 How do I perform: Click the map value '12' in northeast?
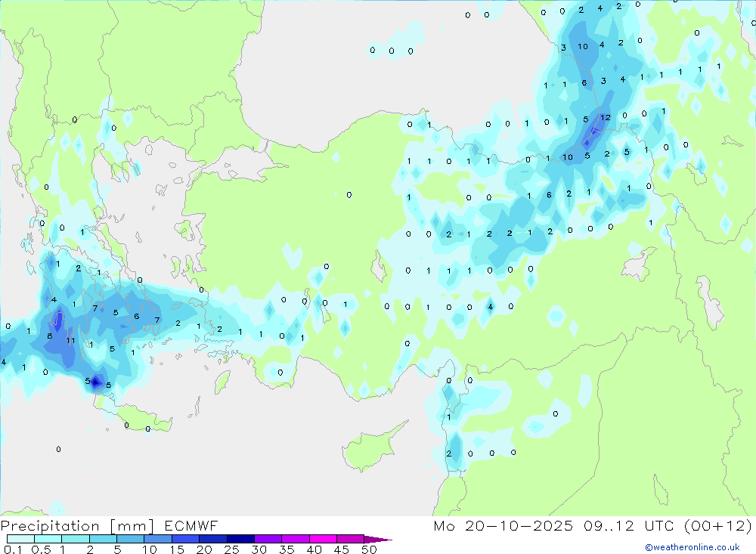coord(606,118)
